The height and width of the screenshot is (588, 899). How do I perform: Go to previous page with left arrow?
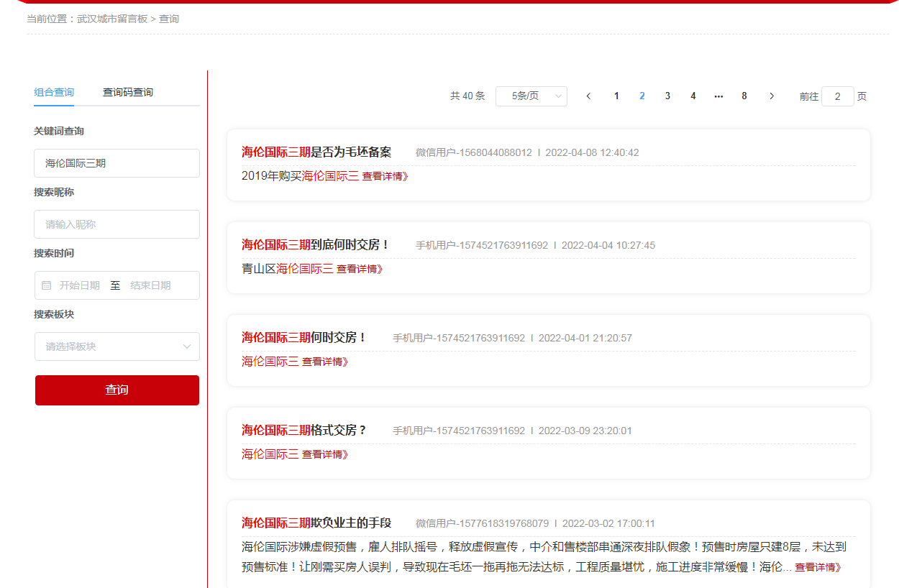click(588, 96)
